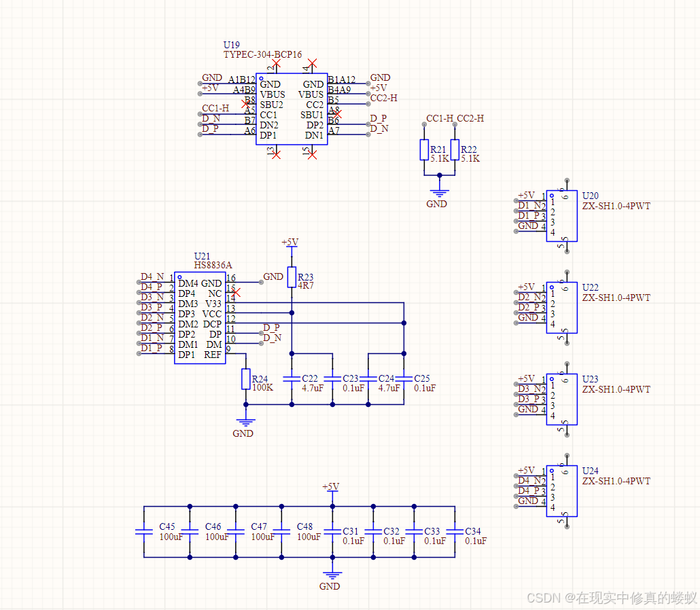Select capacitor C32 symbol
Image resolution: width=700 pixels, height=610 pixels.
point(373,531)
